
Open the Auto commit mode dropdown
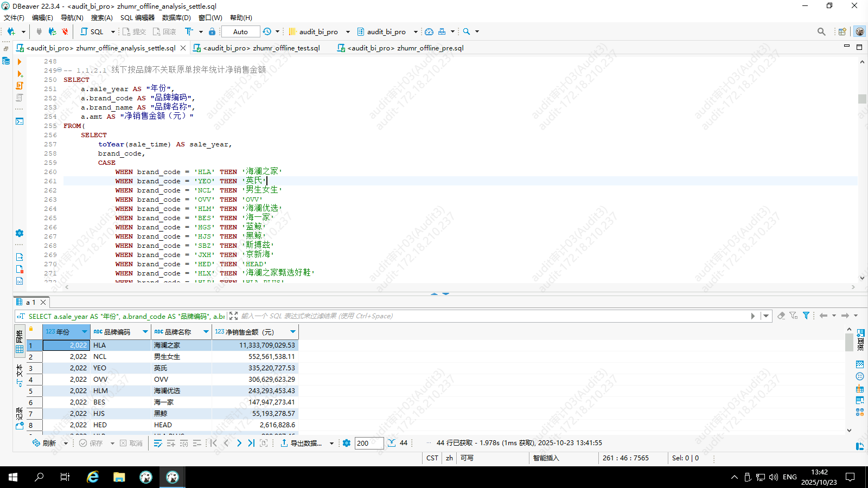[240, 31]
